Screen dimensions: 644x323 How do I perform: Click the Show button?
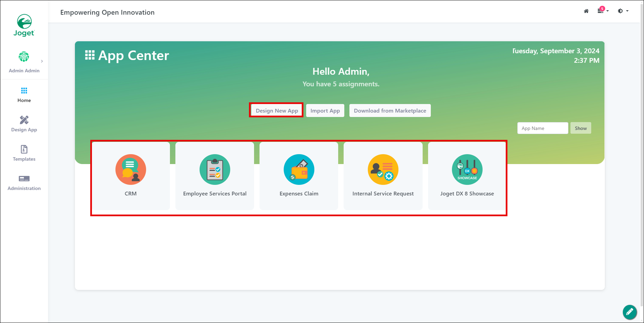(581, 128)
